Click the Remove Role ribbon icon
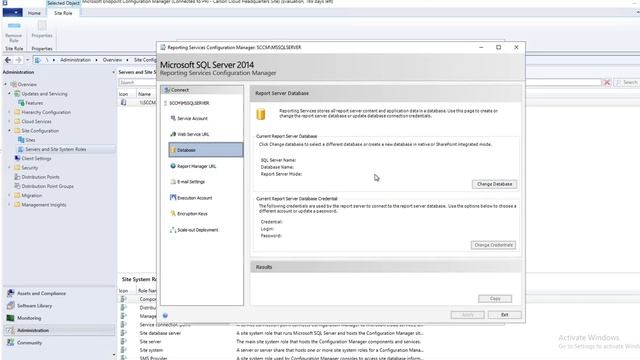640x360 pixels. point(14,33)
